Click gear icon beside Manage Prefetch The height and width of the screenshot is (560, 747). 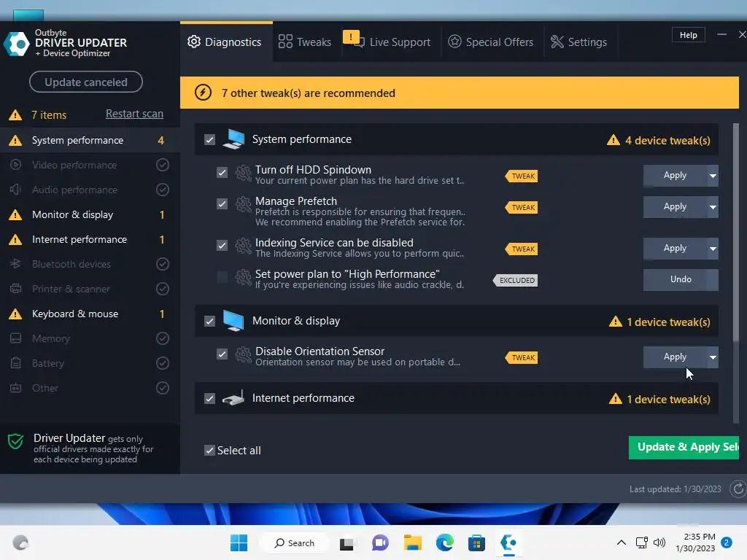tap(243, 205)
